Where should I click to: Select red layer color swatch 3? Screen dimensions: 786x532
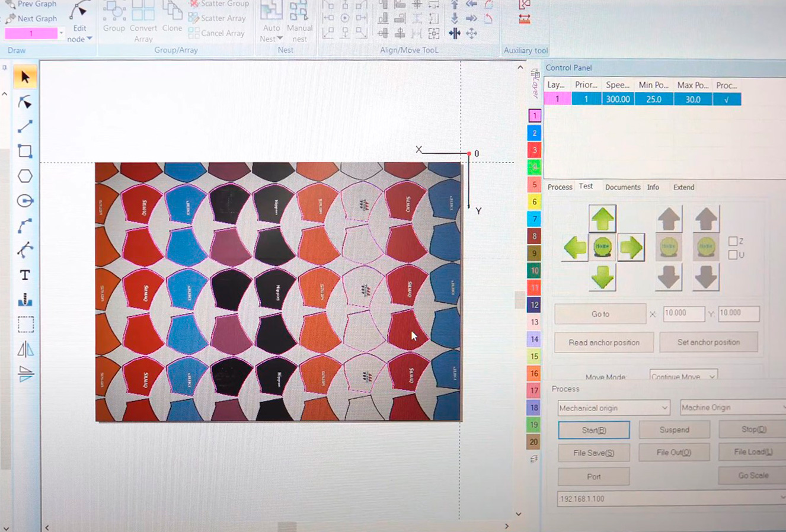534,150
